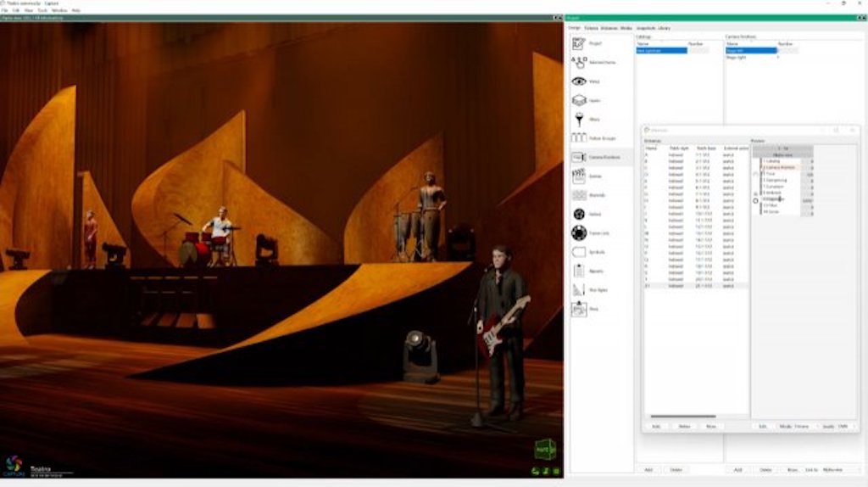This screenshot has width=868, height=487.
Task: Open the Library tab
Action: [x=664, y=28]
